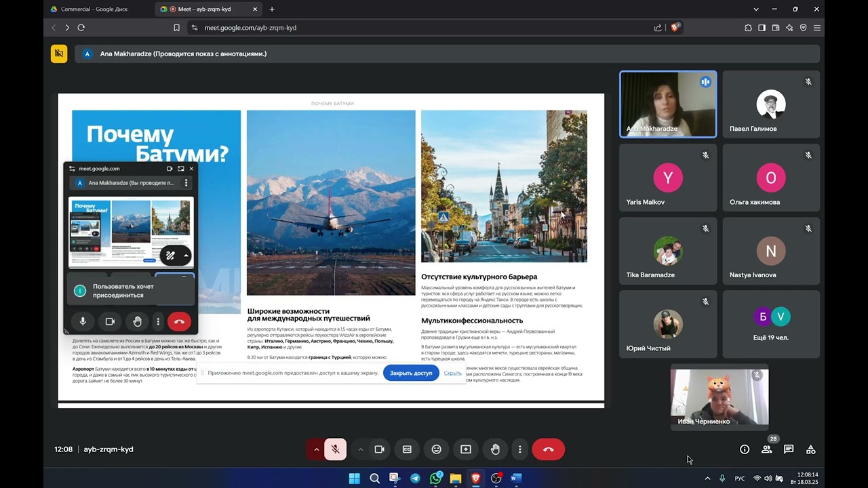Image resolution: width=868 pixels, height=488 pixels.
Task: Open Leo AI sparkle icon in toolbar
Action: coord(789,28)
